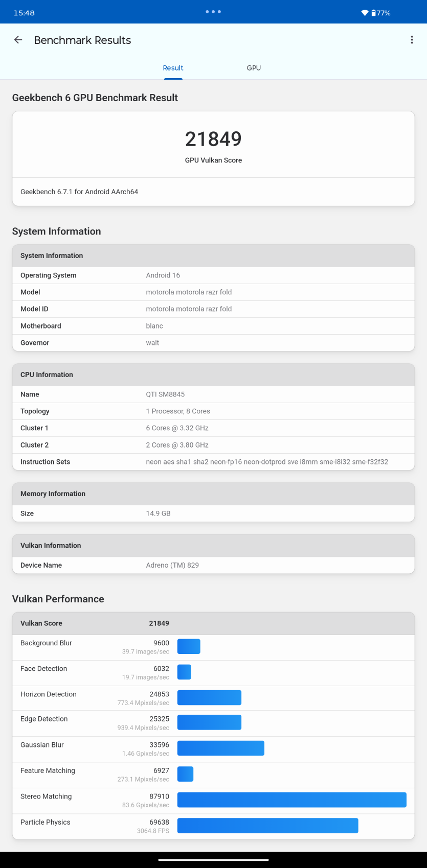Tap the Wi-Fi status icon

pyautogui.click(x=365, y=13)
